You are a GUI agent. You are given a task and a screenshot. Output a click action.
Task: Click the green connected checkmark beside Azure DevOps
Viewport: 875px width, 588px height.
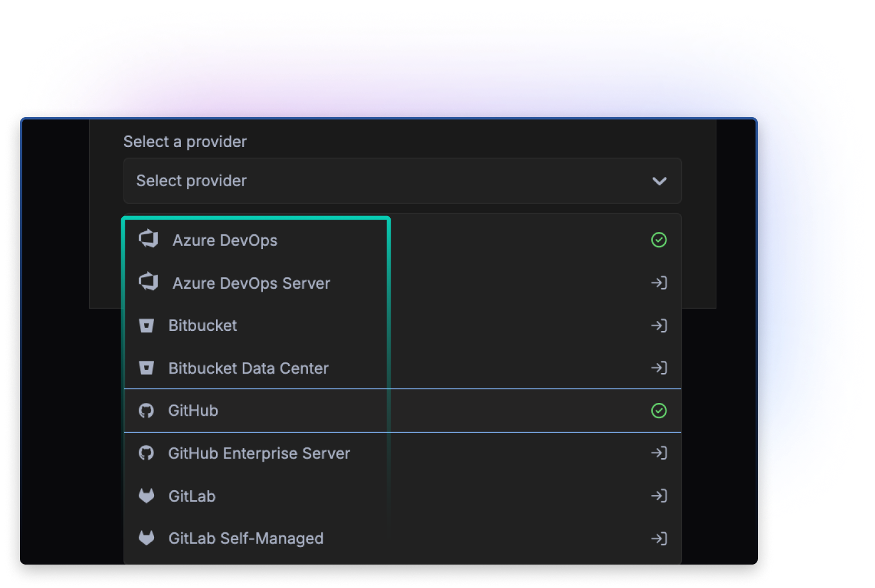pos(659,240)
